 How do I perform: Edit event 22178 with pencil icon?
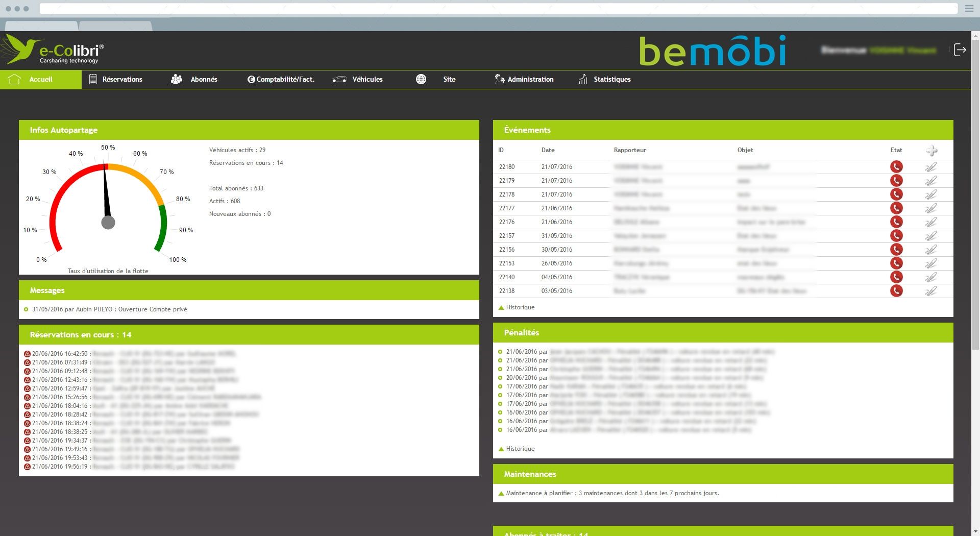point(931,194)
